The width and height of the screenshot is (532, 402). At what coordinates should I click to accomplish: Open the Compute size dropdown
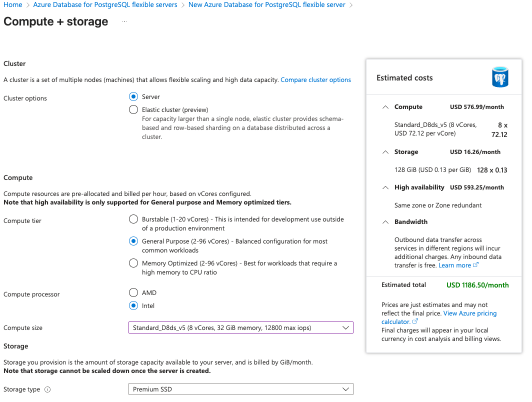(x=240, y=328)
